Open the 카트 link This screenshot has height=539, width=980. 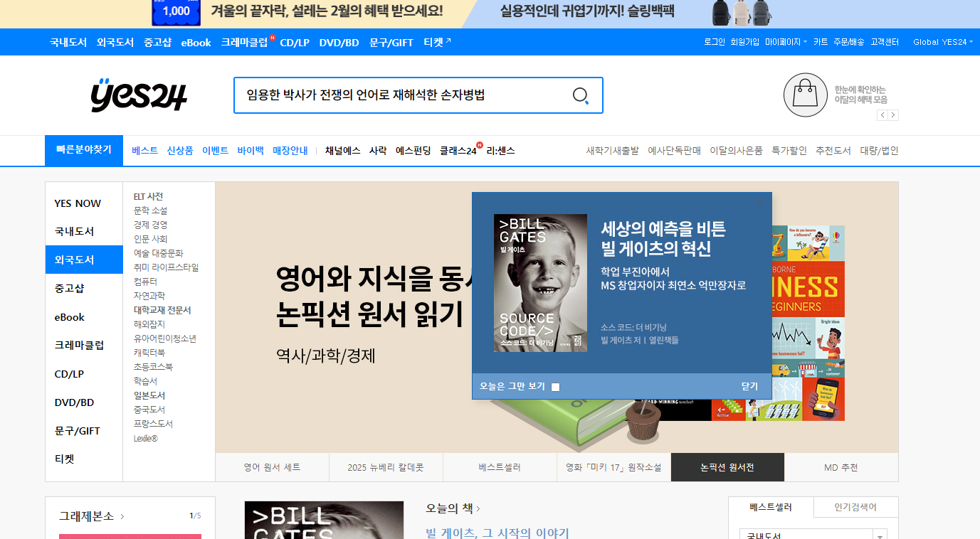pyautogui.click(x=821, y=42)
